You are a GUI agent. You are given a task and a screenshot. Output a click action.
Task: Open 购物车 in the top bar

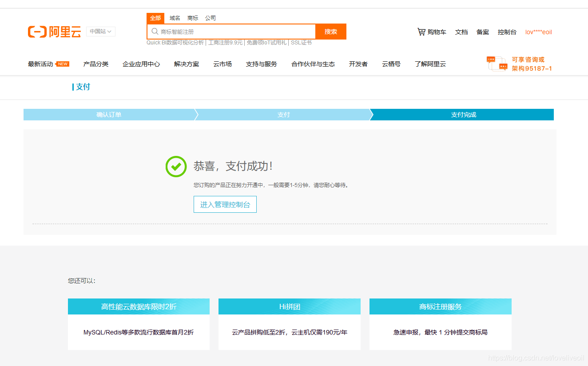click(437, 32)
